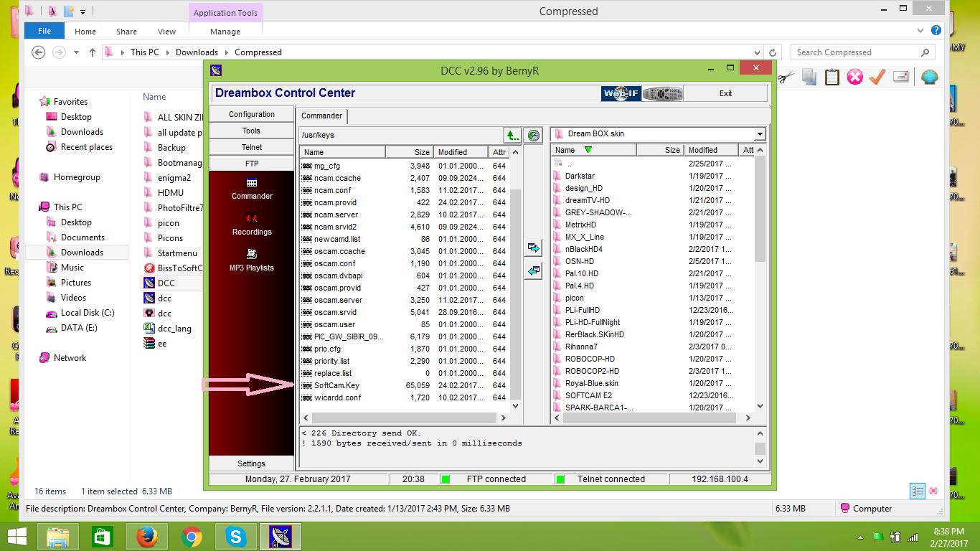980x551 pixels.
Task: Open the File tab in Explorer ribbon
Action: [x=44, y=31]
